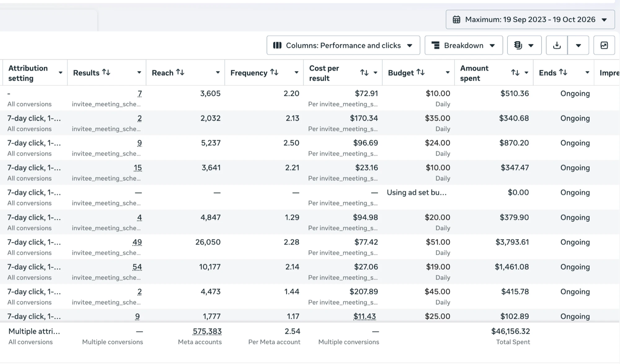Sort by Budget column arrows

420,72
